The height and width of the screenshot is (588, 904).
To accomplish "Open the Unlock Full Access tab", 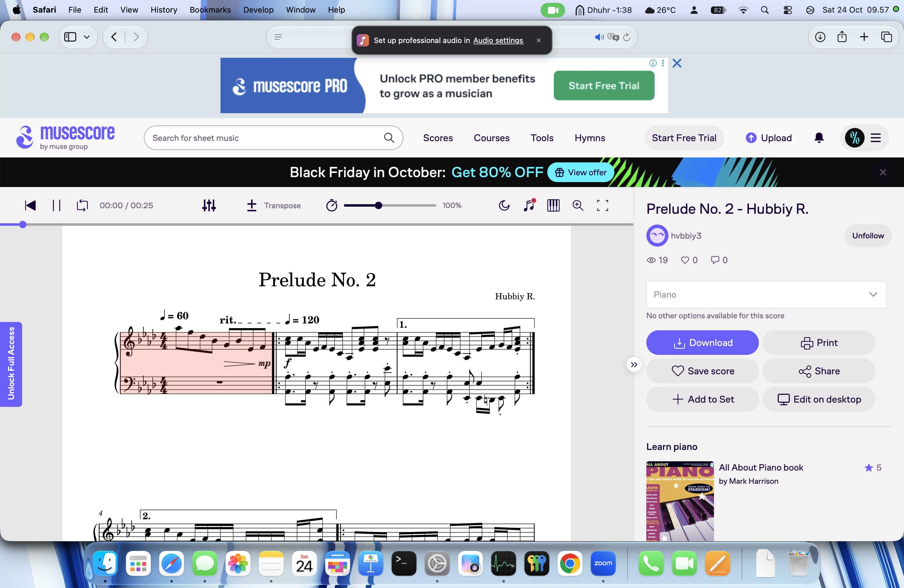I will click(x=11, y=364).
